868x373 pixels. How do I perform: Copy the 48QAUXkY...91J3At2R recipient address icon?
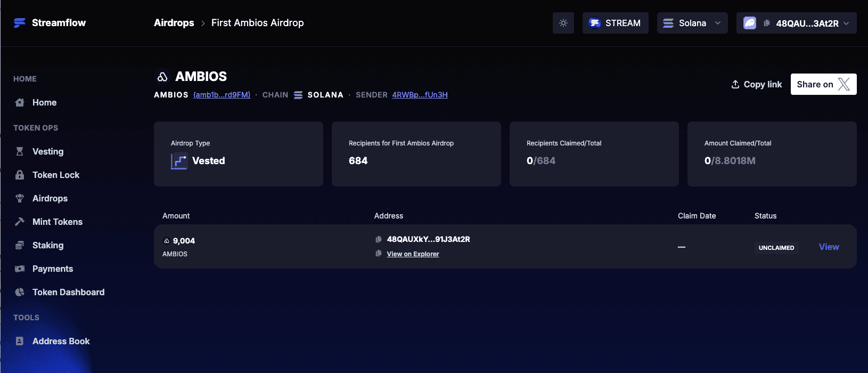coord(379,239)
